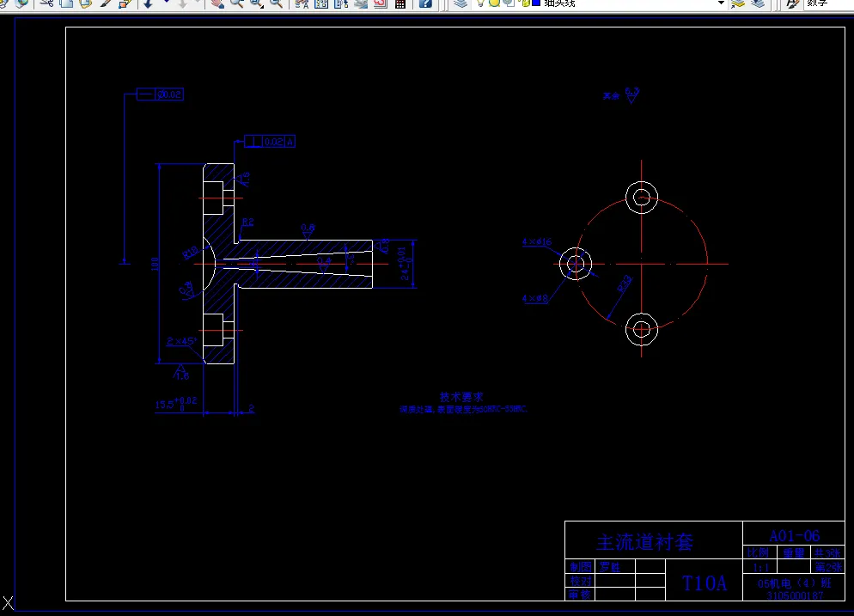854x616 pixels.
Task: Open the Markup Set Manager icon
Action: pos(380,3)
